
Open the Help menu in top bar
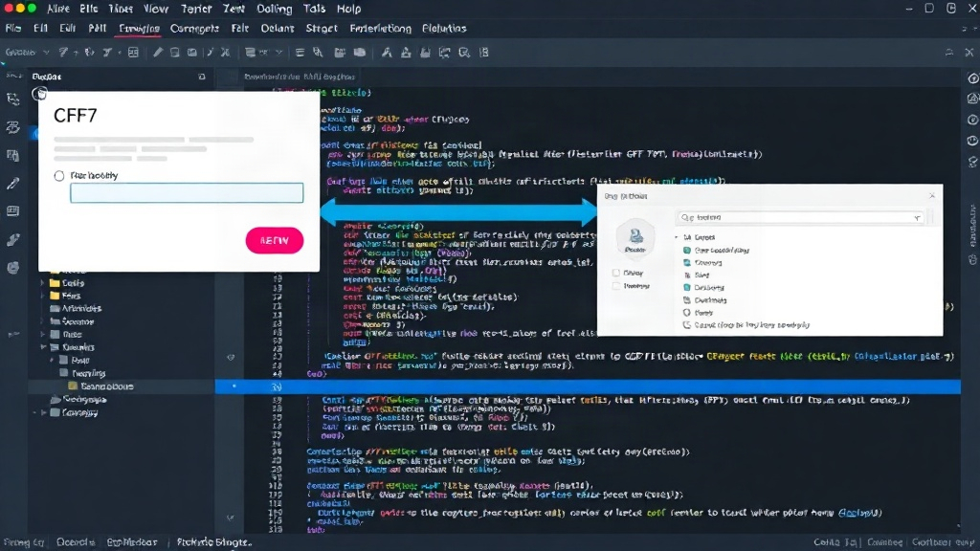[x=348, y=9]
